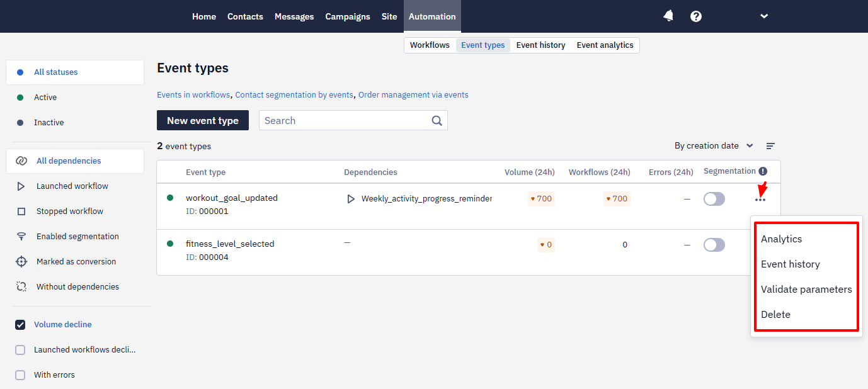The height and width of the screenshot is (389, 868).
Task: Open the By creation date sort dropdown
Action: 714,146
